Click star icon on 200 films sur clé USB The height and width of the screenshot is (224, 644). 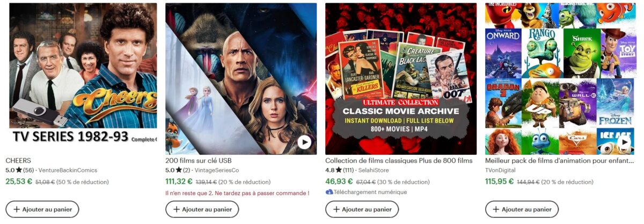pos(179,170)
